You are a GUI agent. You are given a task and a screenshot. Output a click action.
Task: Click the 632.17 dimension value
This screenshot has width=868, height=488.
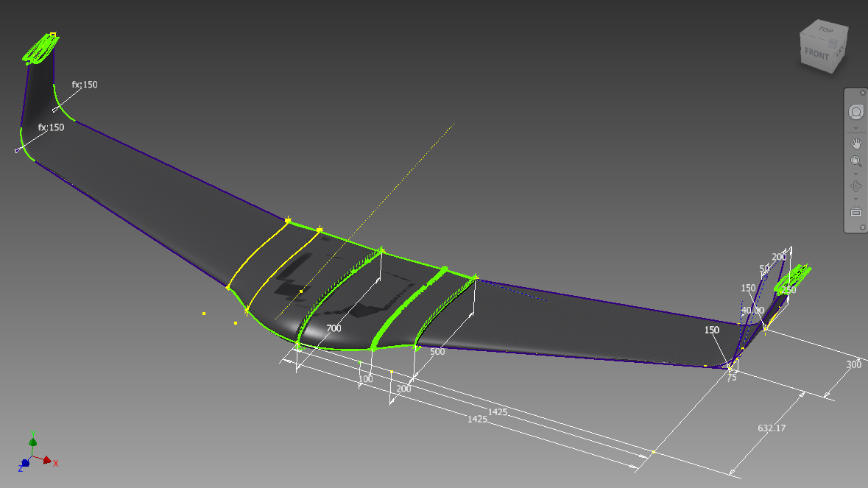click(770, 427)
